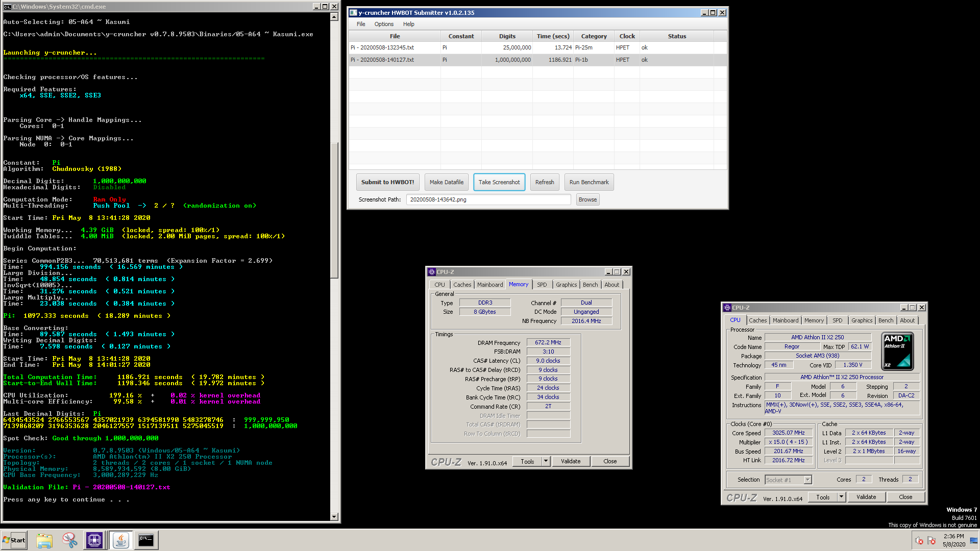Switch to SPD tab in Memory CPU-Z window
980x551 pixels.
(542, 285)
